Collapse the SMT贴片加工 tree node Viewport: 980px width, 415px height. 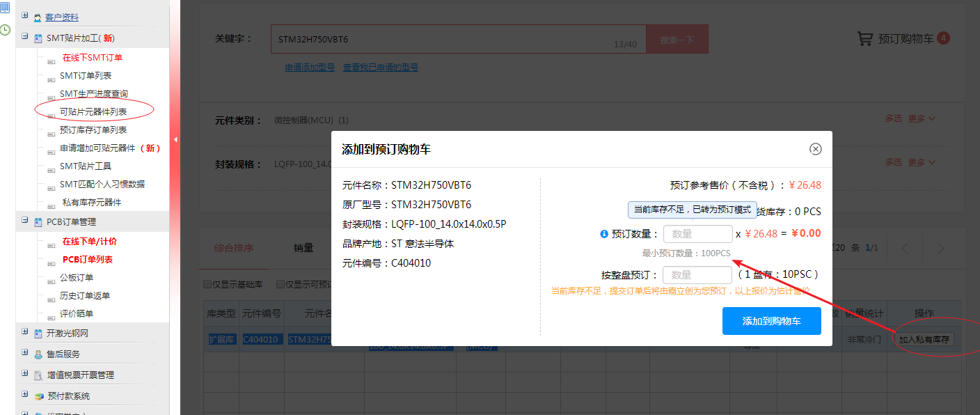click(x=25, y=37)
